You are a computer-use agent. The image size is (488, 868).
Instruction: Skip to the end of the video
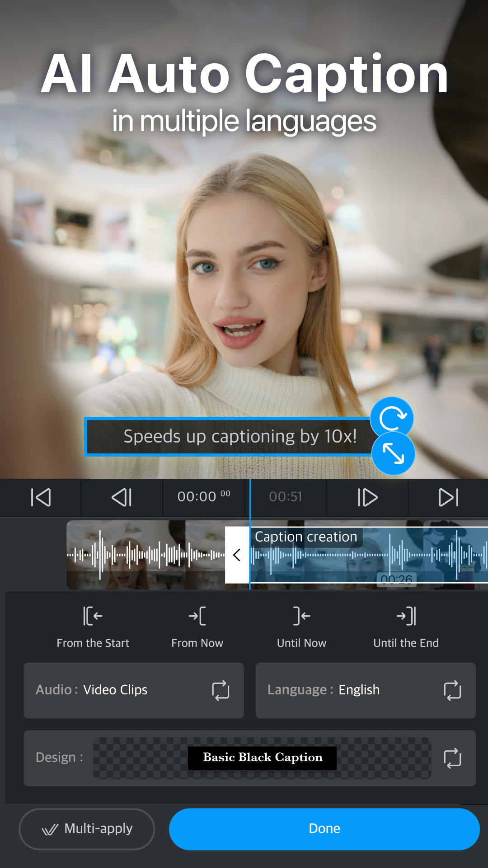(x=448, y=497)
